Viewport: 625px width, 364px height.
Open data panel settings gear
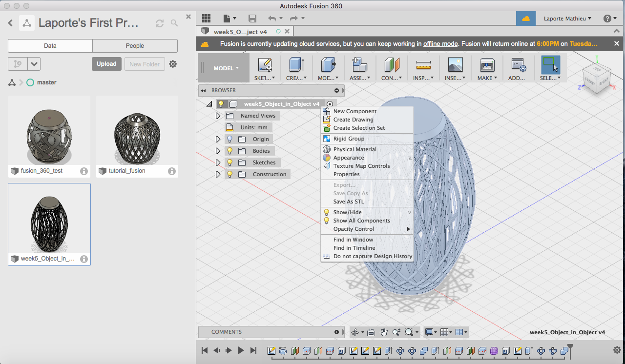pos(173,64)
